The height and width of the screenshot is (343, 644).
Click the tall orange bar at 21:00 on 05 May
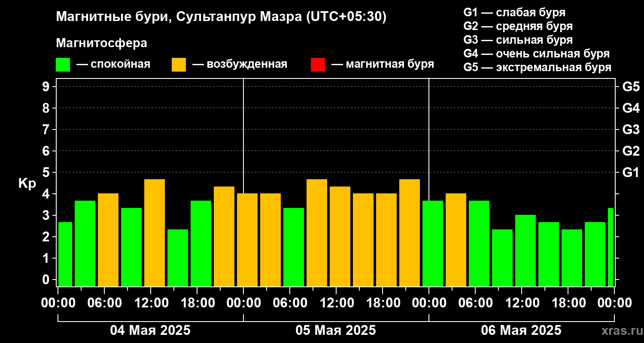410,233
